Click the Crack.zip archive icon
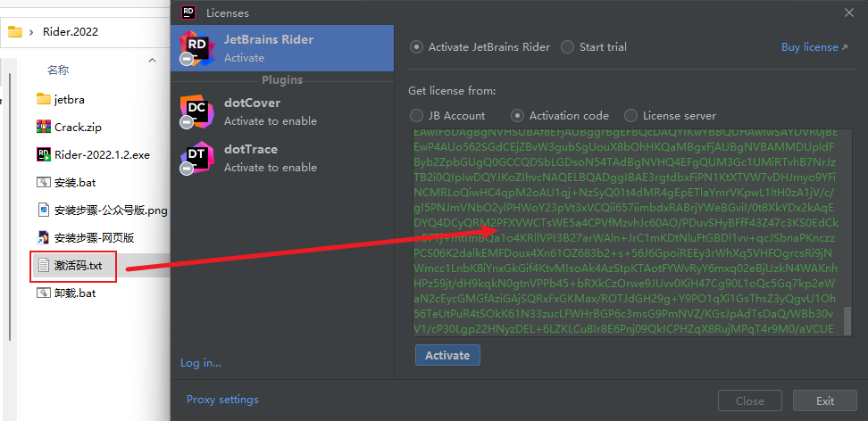 point(44,128)
